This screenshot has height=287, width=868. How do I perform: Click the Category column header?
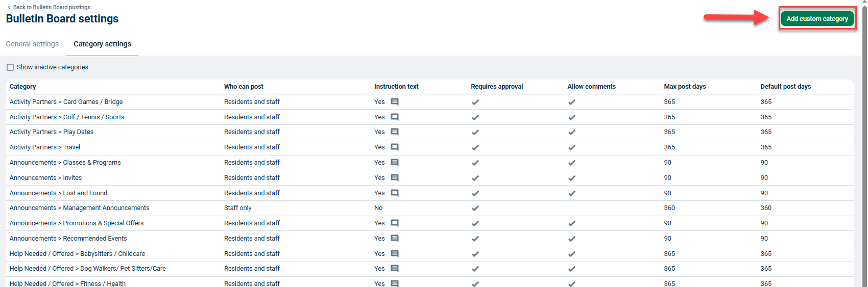(x=22, y=87)
